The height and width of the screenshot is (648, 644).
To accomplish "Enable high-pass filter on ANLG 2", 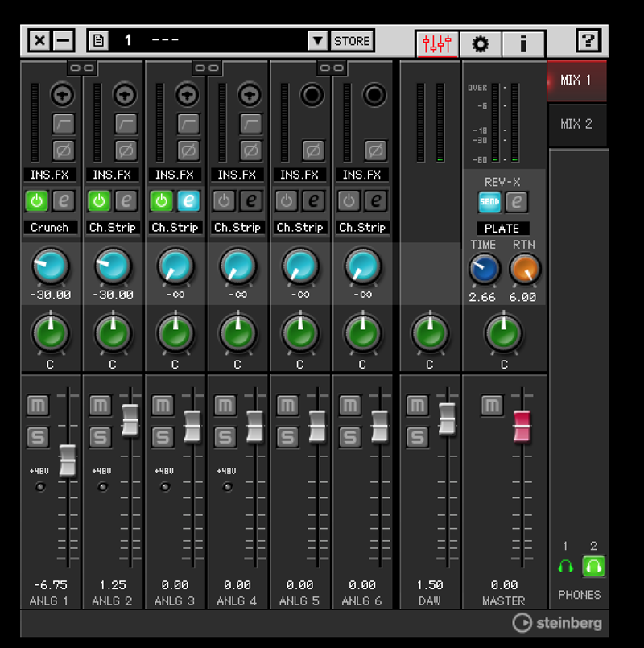I will 126,123.
